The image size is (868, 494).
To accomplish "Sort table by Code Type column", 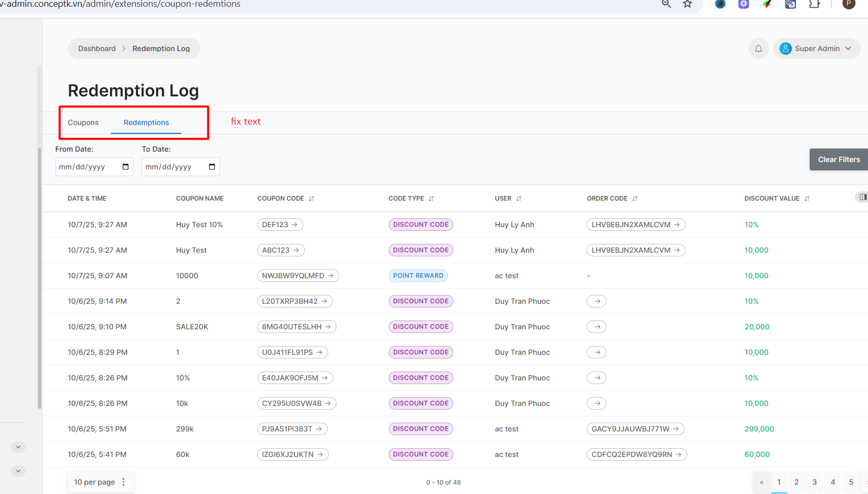I will pyautogui.click(x=431, y=199).
